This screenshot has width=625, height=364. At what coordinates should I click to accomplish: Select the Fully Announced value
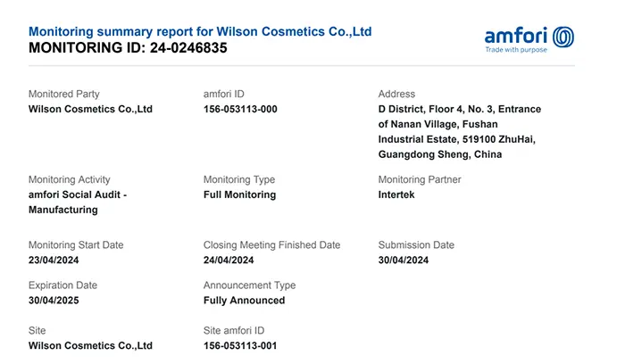pyautogui.click(x=244, y=301)
